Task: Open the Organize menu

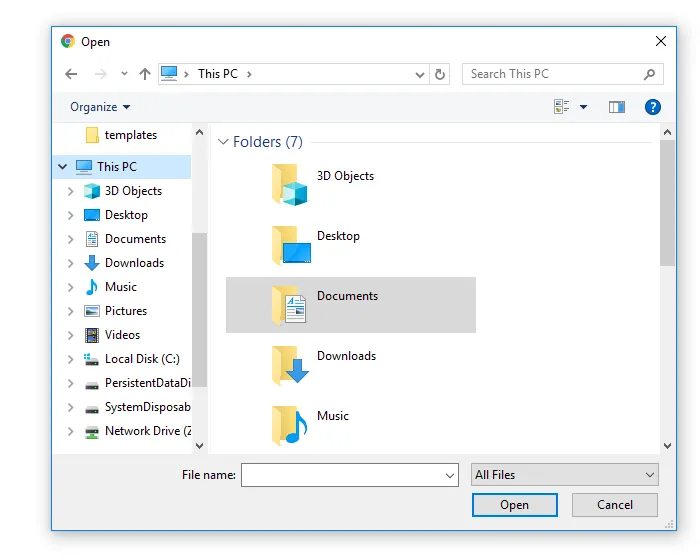Action: [100, 107]
